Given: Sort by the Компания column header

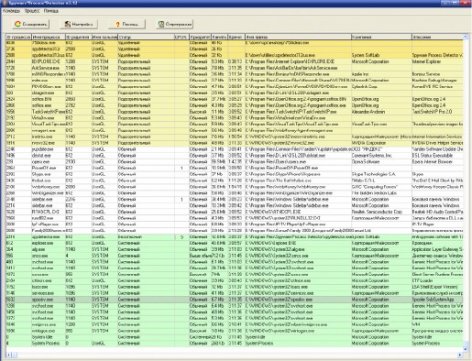Looking at the screenshot, I should [x=381, y=37].
